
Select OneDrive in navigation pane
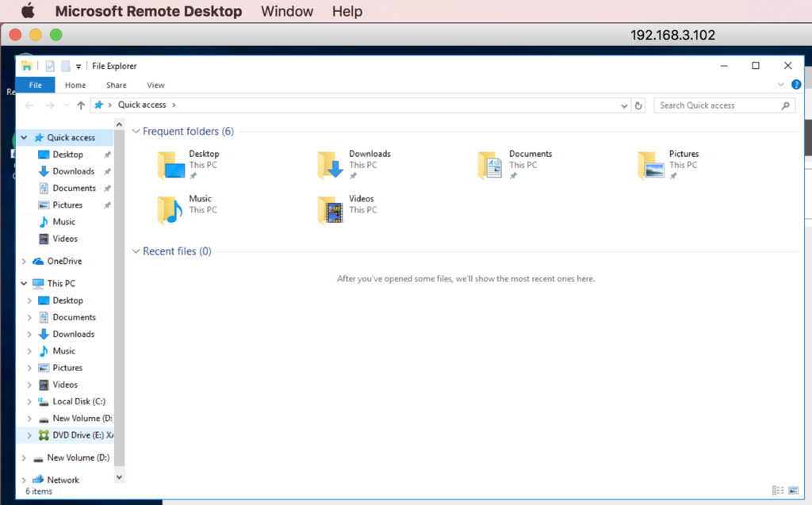tap(64, 261)
